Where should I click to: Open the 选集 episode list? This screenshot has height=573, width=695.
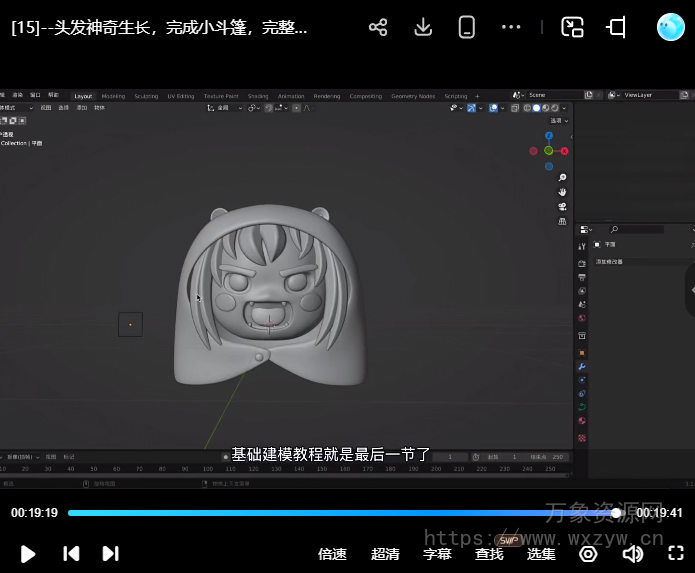click(x=541, y=554)
